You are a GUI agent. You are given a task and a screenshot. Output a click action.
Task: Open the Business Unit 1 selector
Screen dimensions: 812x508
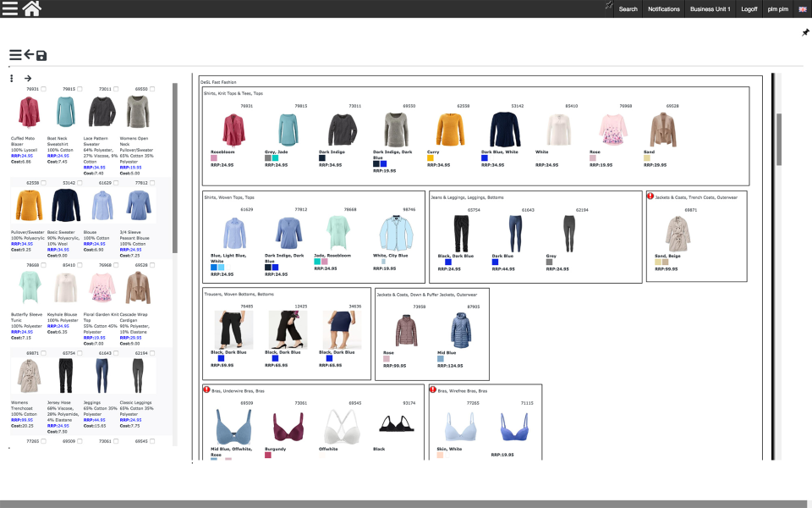[x=710, y=8]
